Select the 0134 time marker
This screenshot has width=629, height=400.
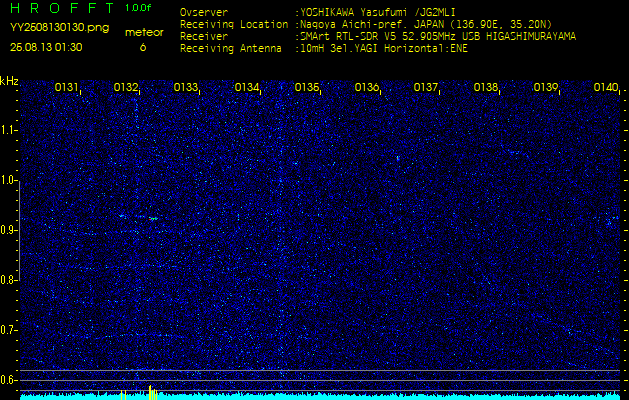pos(246,87)
